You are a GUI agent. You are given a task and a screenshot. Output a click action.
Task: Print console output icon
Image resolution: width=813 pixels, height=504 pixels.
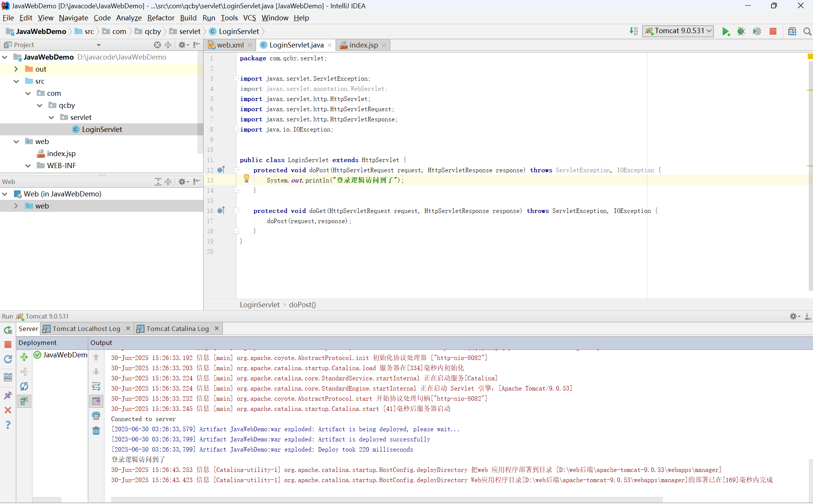point(96,416)
